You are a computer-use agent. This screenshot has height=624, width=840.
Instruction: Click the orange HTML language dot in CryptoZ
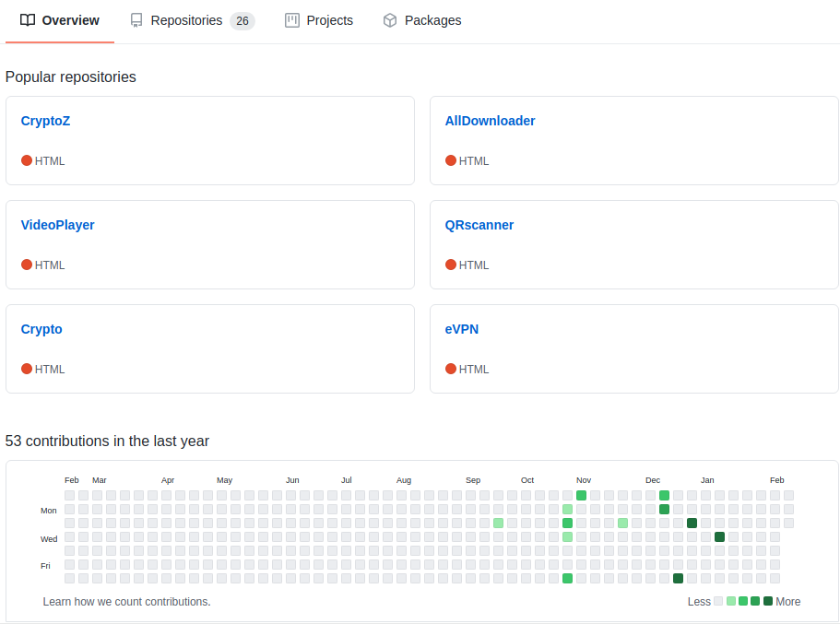[26, 160]
